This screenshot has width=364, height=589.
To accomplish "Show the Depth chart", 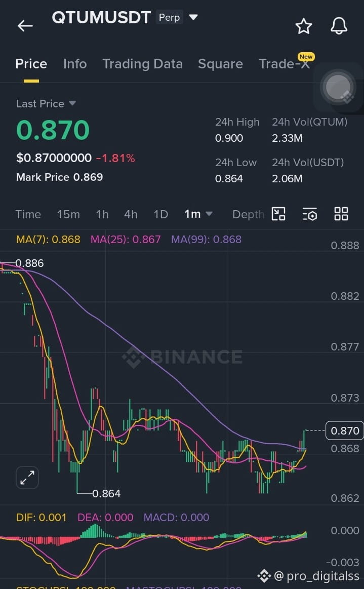I will pyautogui.click(x=248, y=215).
